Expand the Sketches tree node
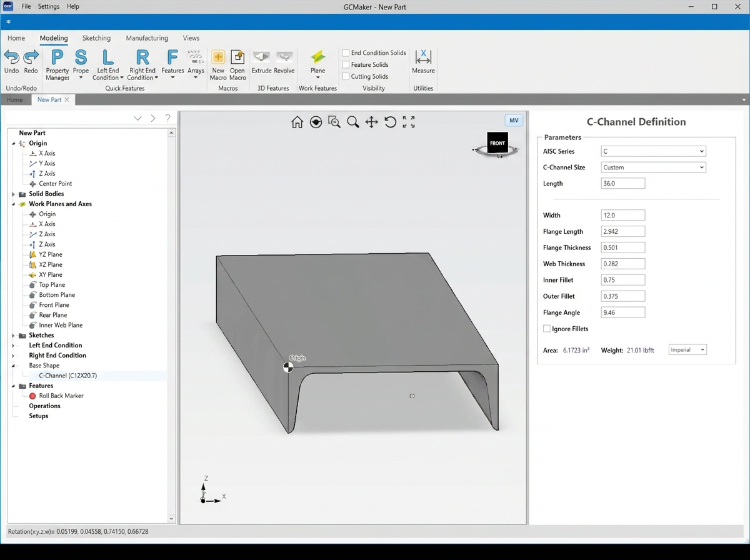This screenshot has width=750, height=560. point(14,336)
